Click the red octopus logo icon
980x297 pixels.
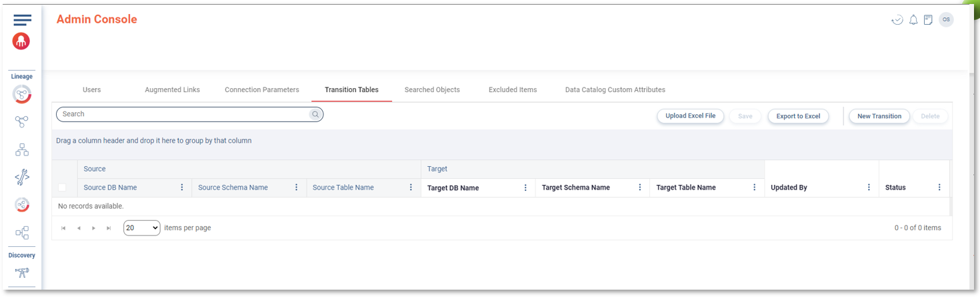coord(21,41)
